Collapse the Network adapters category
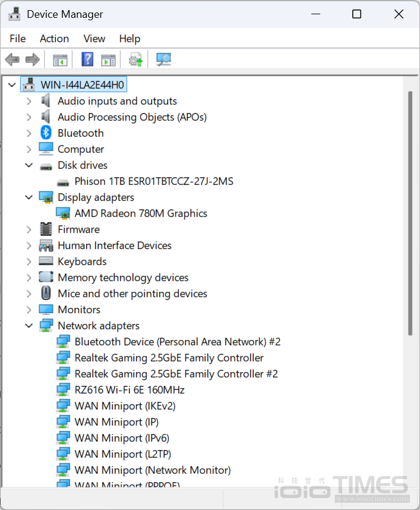This screenshot has width=420, height=510. point(29,326)
